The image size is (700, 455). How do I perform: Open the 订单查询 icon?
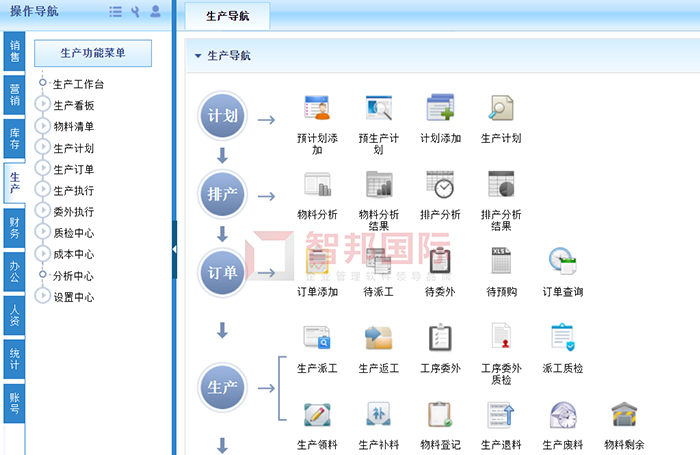562,262
